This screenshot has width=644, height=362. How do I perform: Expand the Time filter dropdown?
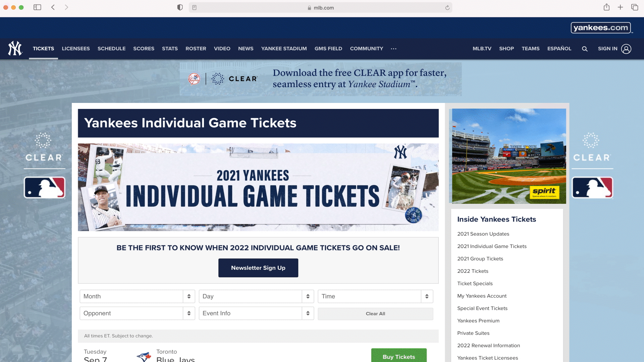coord(375,296)
